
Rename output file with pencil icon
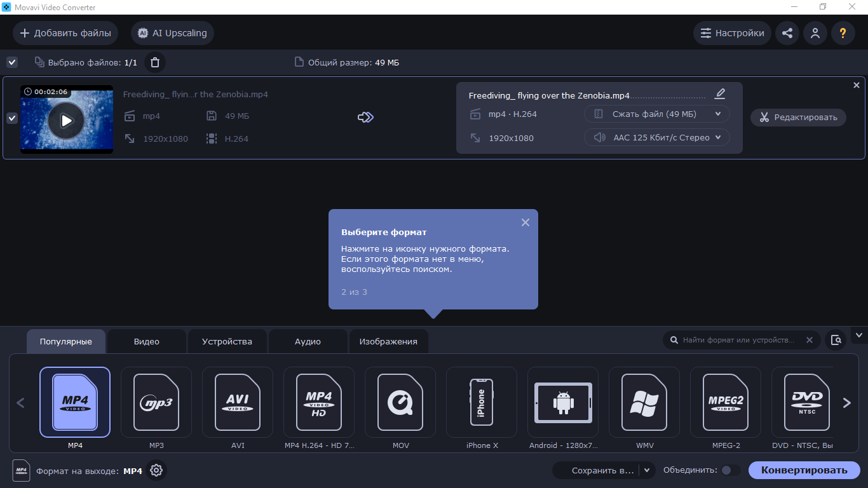click(x=720, y=94)
